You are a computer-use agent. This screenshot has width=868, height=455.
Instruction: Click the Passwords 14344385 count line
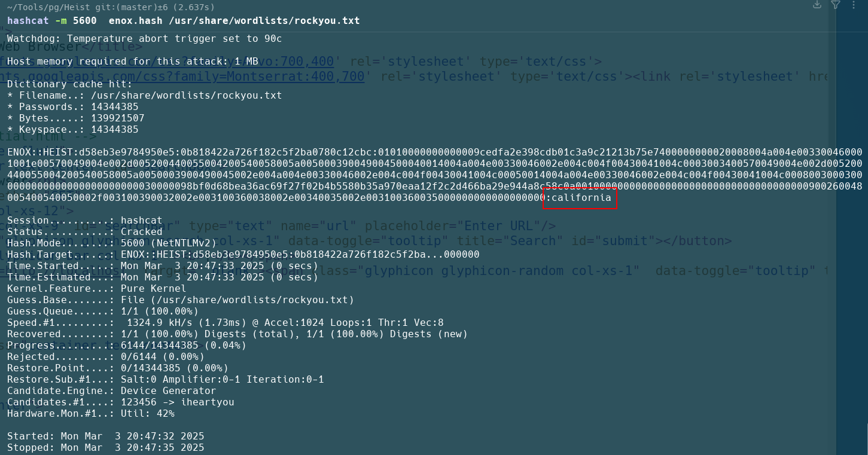(x=72, y=107)
